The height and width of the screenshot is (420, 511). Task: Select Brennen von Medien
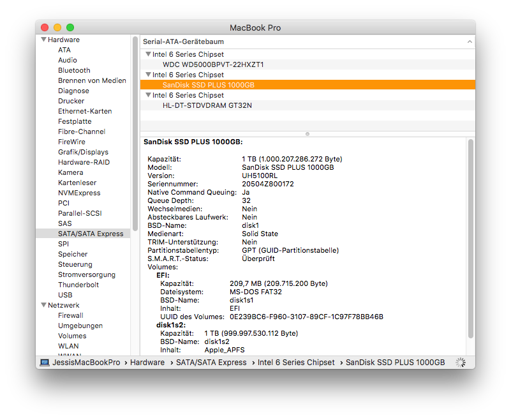[x=92, y=80]
